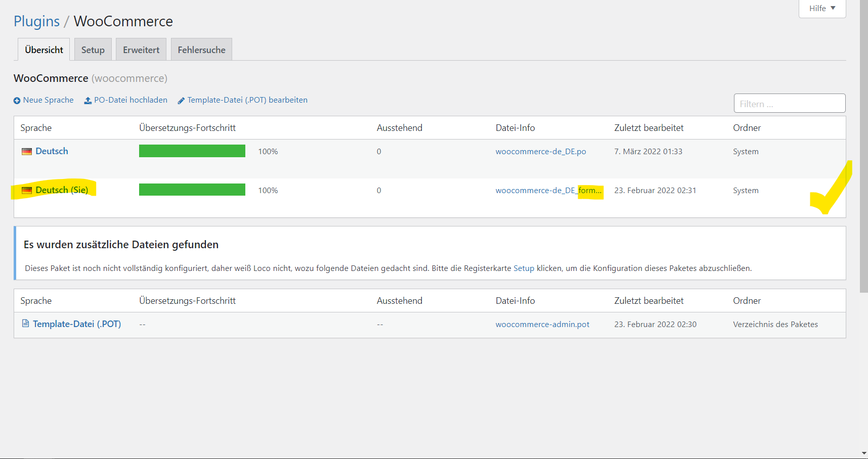Viewport: 868px width, 459px height.
Task: Sort first table by Datei-Info column
Action: tap(515, 128)
